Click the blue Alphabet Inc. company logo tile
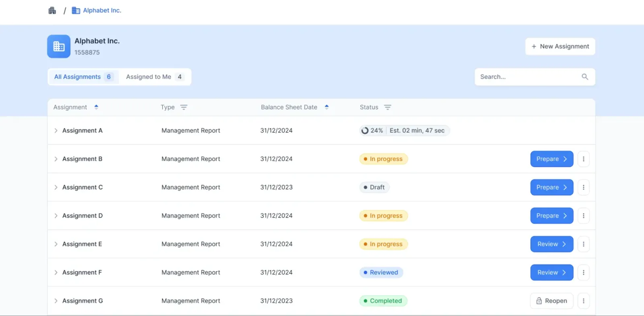 (x=59, y=46)
